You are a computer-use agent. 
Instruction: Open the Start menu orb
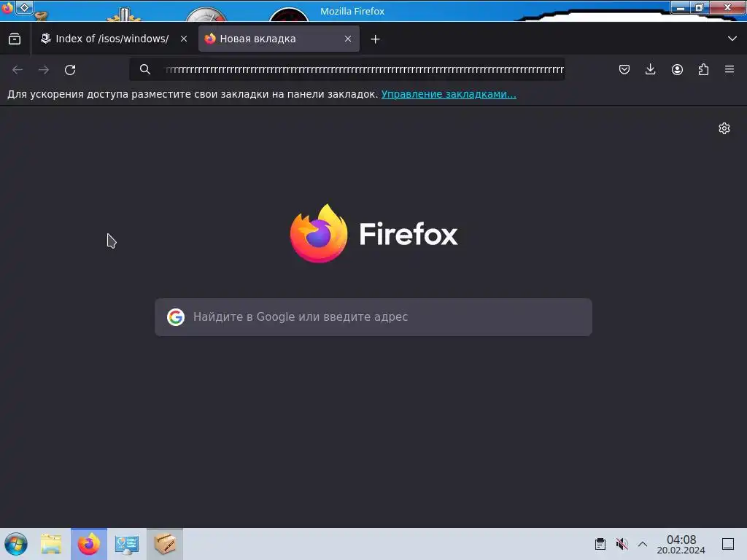coord(16,544)
